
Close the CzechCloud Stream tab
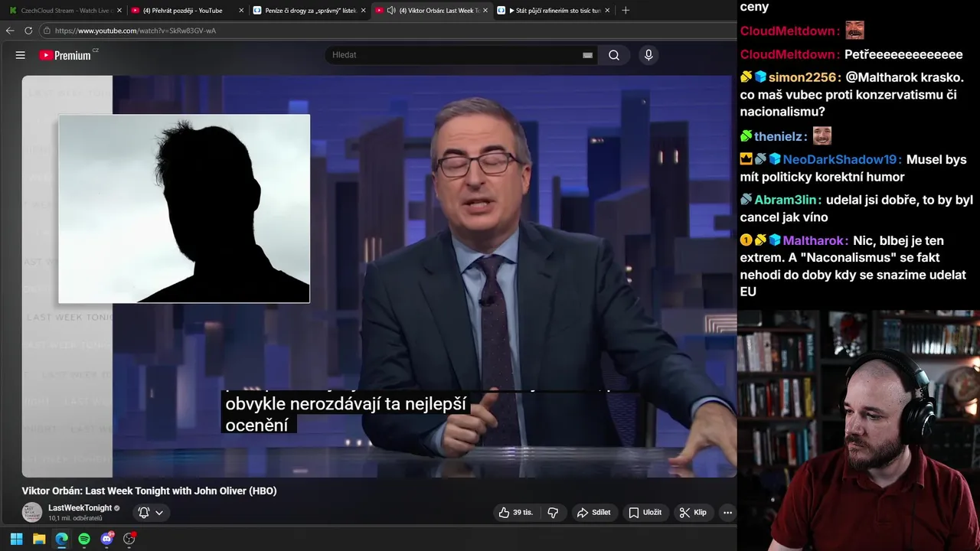pos(119,11)
